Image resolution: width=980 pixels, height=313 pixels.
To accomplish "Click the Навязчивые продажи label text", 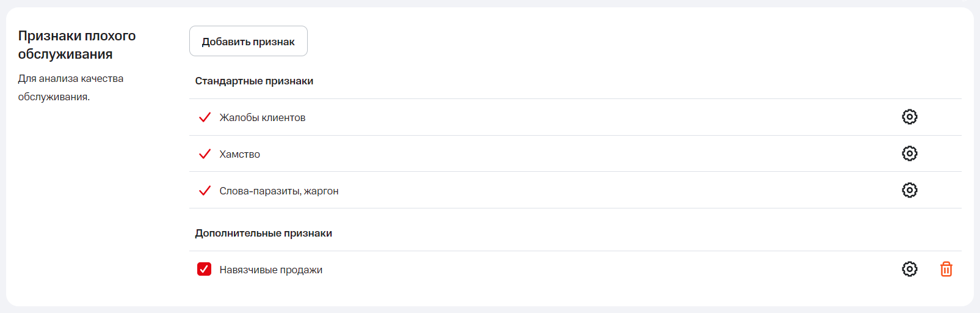I will [x=271, y=270].
